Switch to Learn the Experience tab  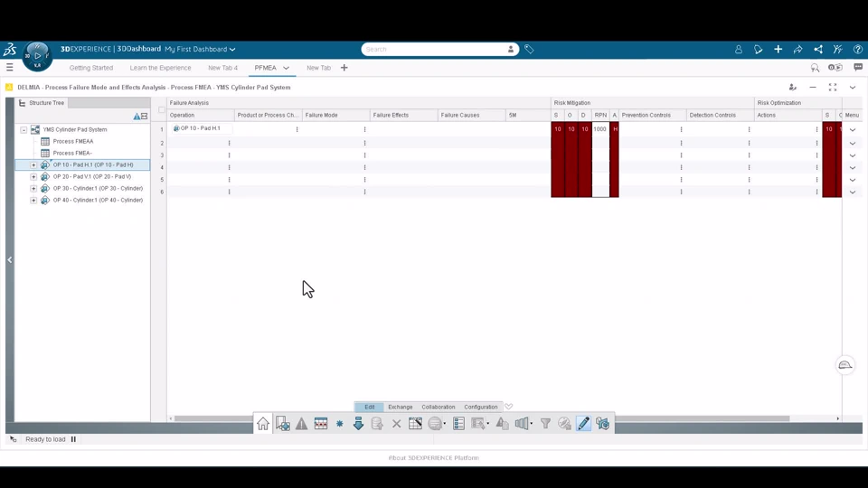[x=160, y=68]
